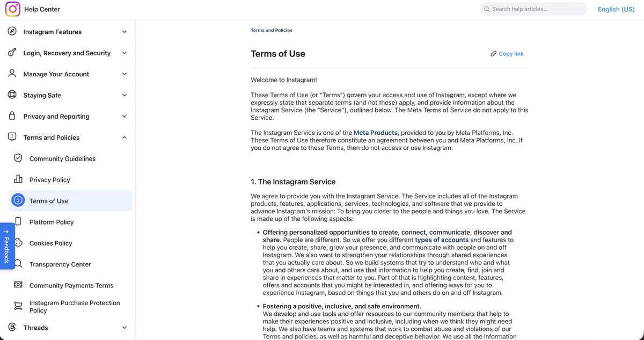644x340 pixels.
Task: Click the money icon beside Community Payments Terms
Action: tap(18, 285)
